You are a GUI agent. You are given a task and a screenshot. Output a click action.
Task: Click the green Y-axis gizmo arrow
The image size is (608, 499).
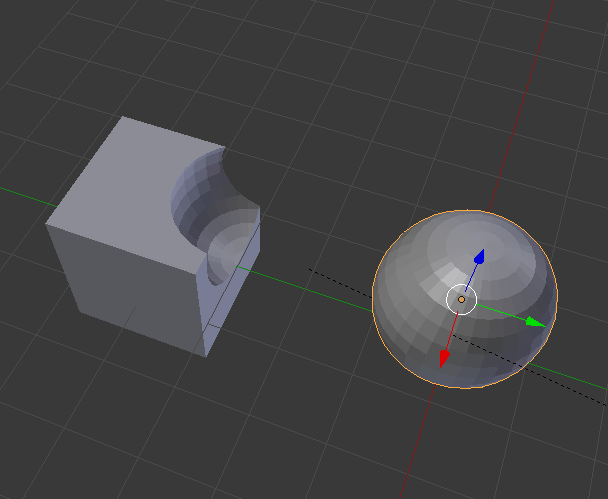coord(535,322)
